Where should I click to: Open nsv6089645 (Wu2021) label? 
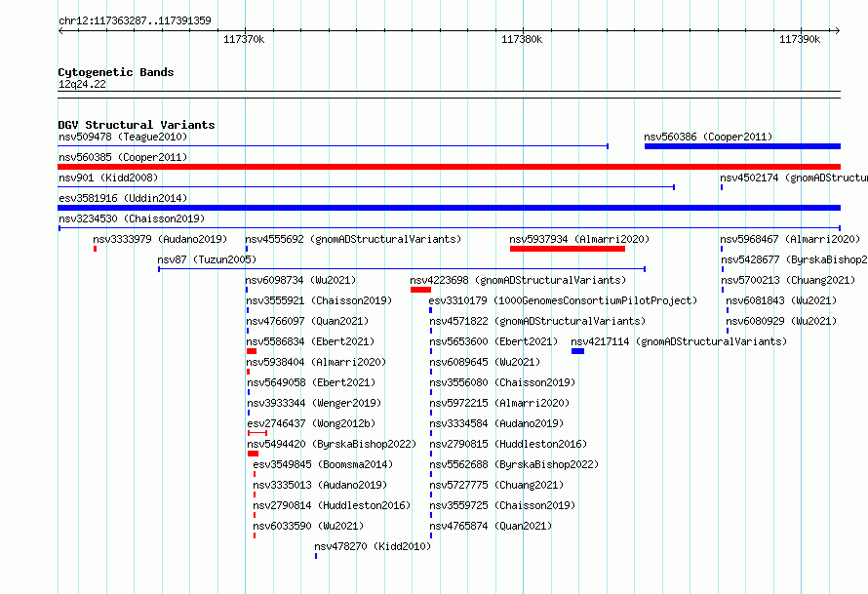pos(485,362)
